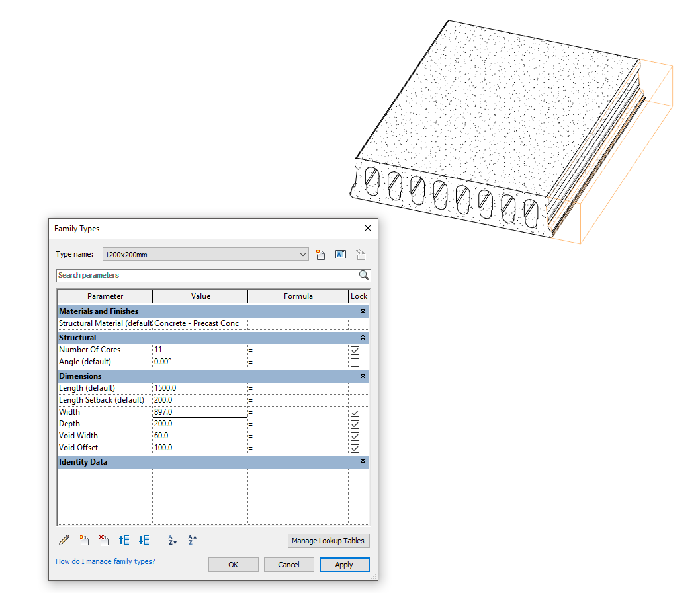Open the 'How do I manage family types?' link
Screen dimensions: 700x593
105,561
